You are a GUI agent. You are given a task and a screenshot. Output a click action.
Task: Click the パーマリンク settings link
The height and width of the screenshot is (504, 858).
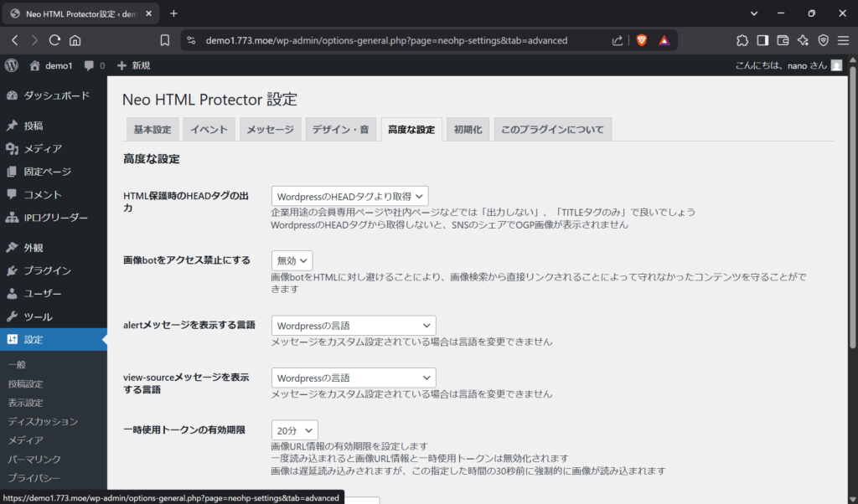[x=34, y=459]
